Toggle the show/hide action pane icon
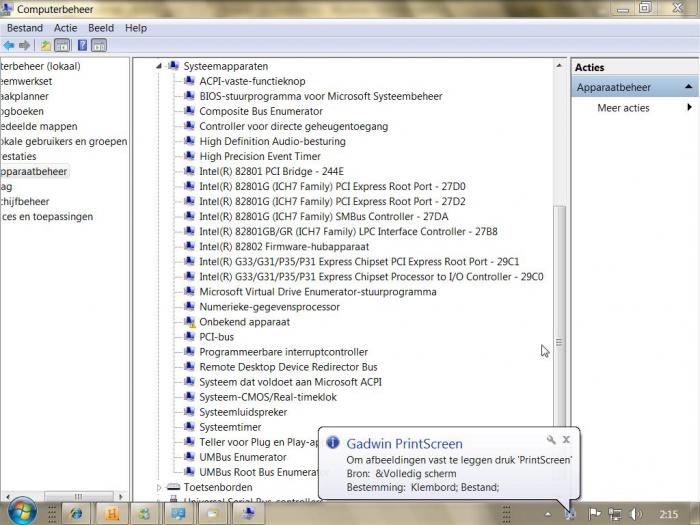 click(99, 45)
